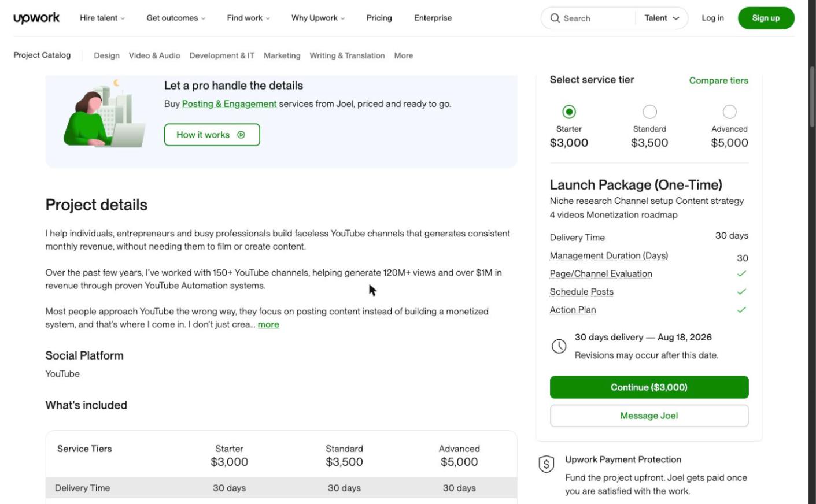The width and height of the screenshot is (816, 504).
Task: Open the Posting & Engagement link
Action: pos(229,104)
